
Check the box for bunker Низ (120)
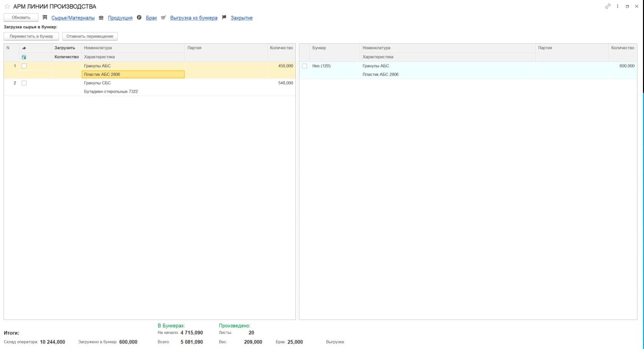[x=304, y=66]
